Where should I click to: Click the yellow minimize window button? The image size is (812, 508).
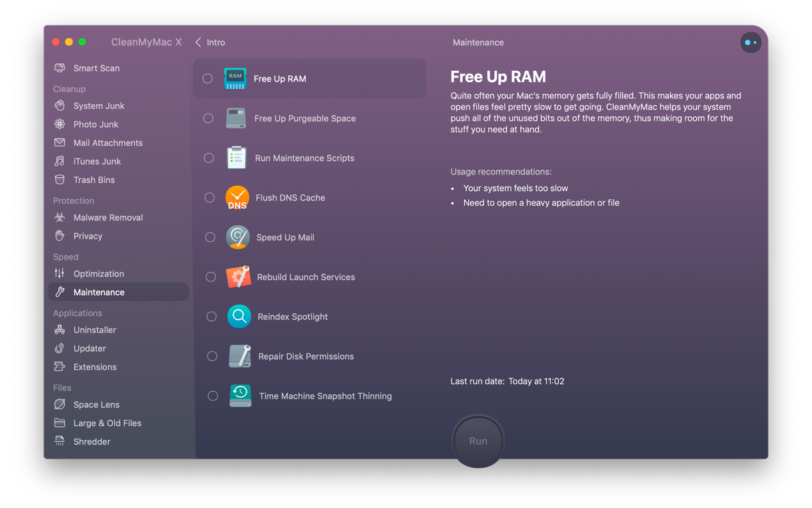(69, 42)
